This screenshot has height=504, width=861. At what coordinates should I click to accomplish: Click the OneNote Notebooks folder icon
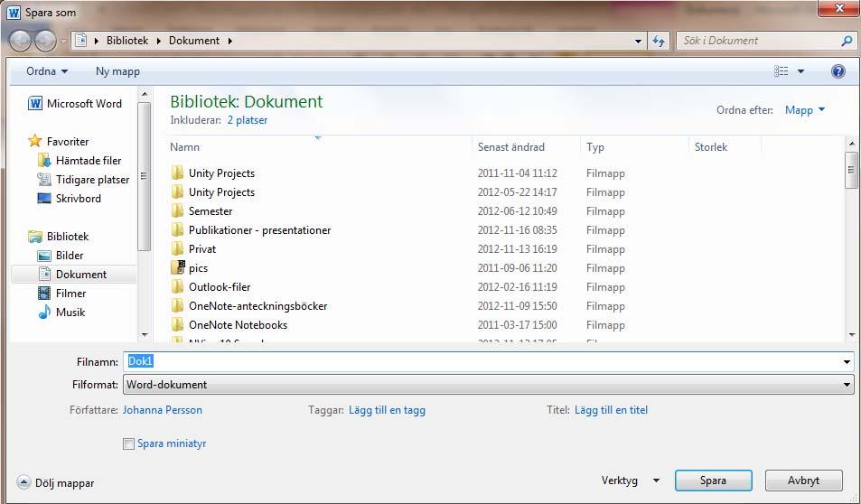tap(177, 324)
